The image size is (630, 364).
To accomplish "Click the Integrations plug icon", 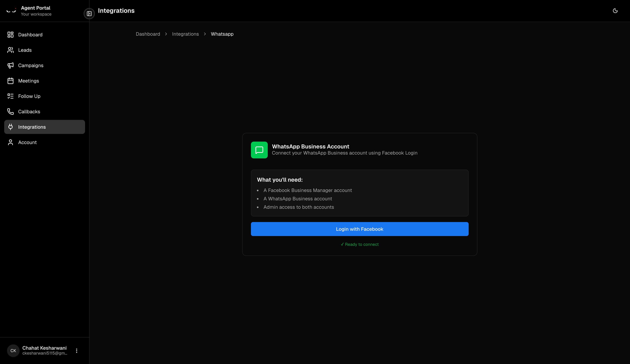I will (10, 127).
